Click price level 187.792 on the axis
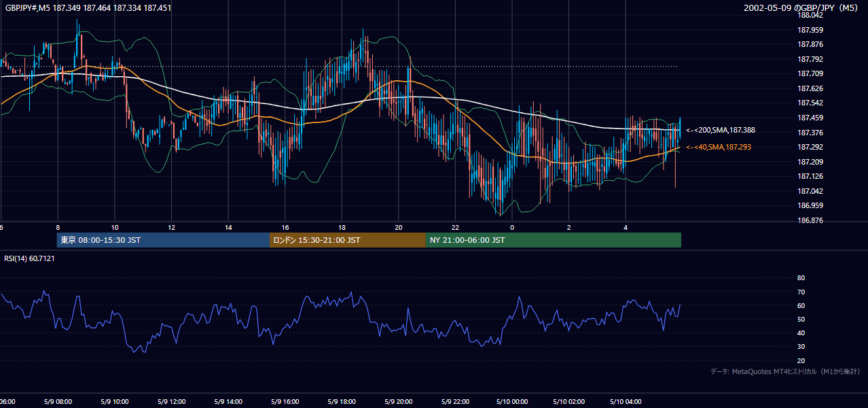Viewport: 868px width, 408px height. pos(810,59)
